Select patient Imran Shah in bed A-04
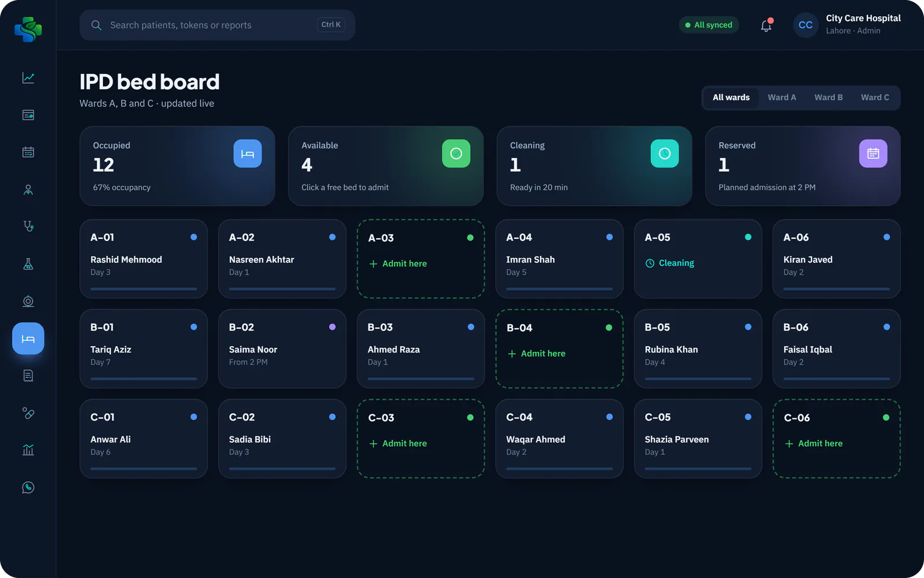Screen dimensions: 924x578 pos(560,259)
